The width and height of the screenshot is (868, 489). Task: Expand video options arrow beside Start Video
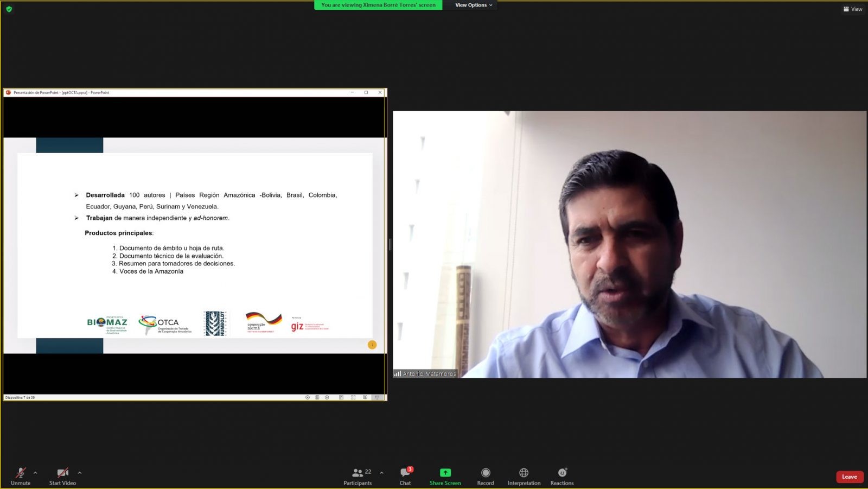coord(80,473)
